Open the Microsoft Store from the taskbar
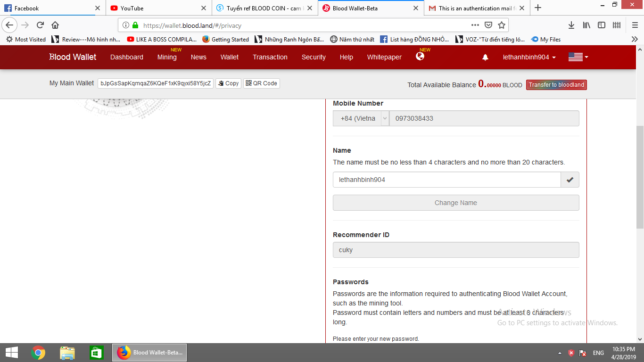The height and width of the screenshot is (362, 644). pyautogui.click(x=97, y=353)
